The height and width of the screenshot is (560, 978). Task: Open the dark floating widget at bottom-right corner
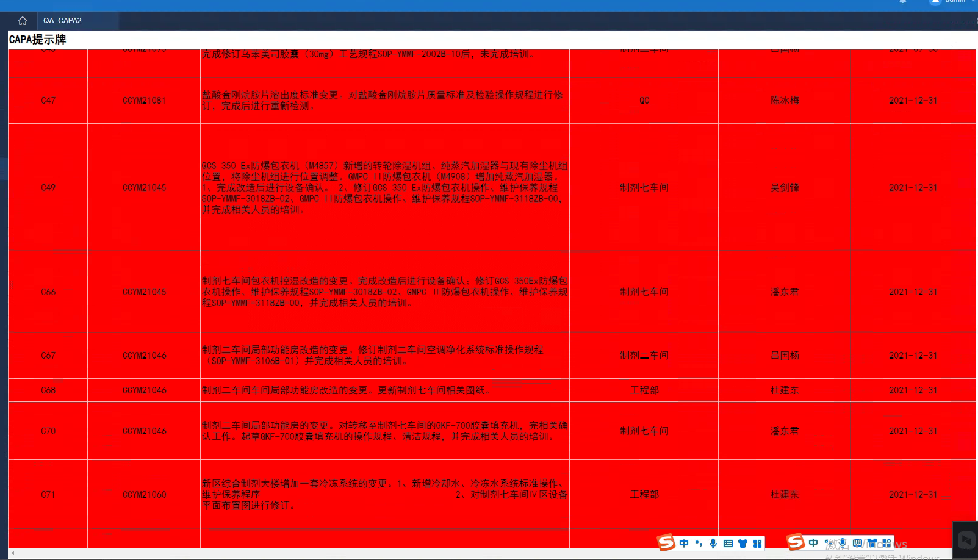point(966,540)
